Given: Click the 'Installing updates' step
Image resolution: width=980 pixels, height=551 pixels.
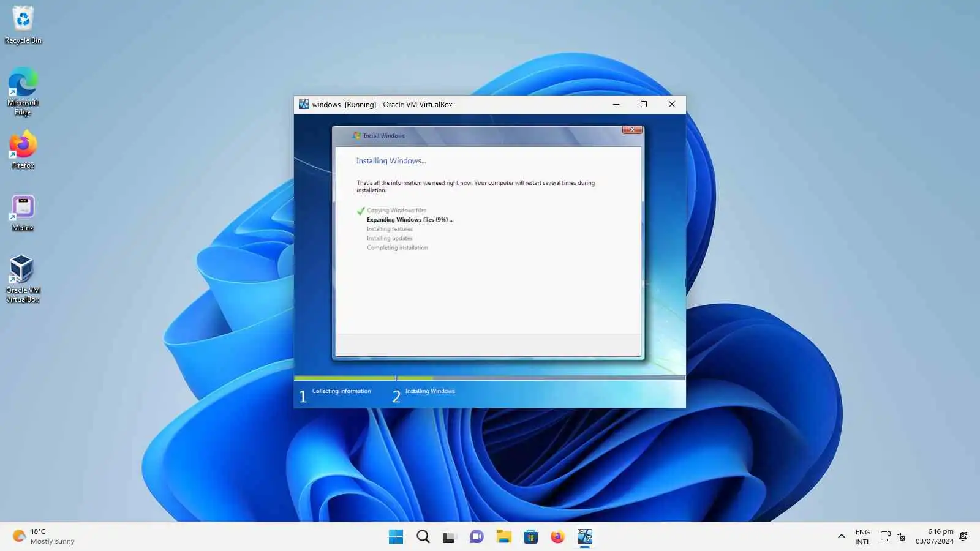Looking at the screenshot, I should (x=390, y=238).
